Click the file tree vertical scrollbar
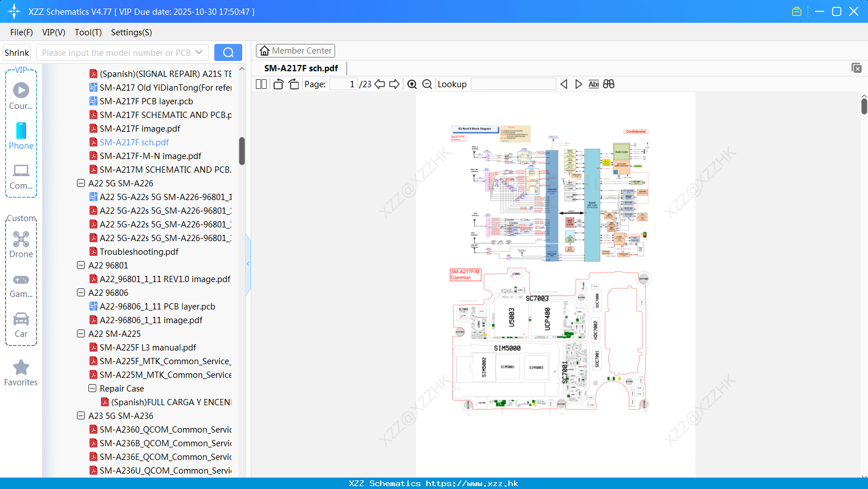 pos(242,151)
